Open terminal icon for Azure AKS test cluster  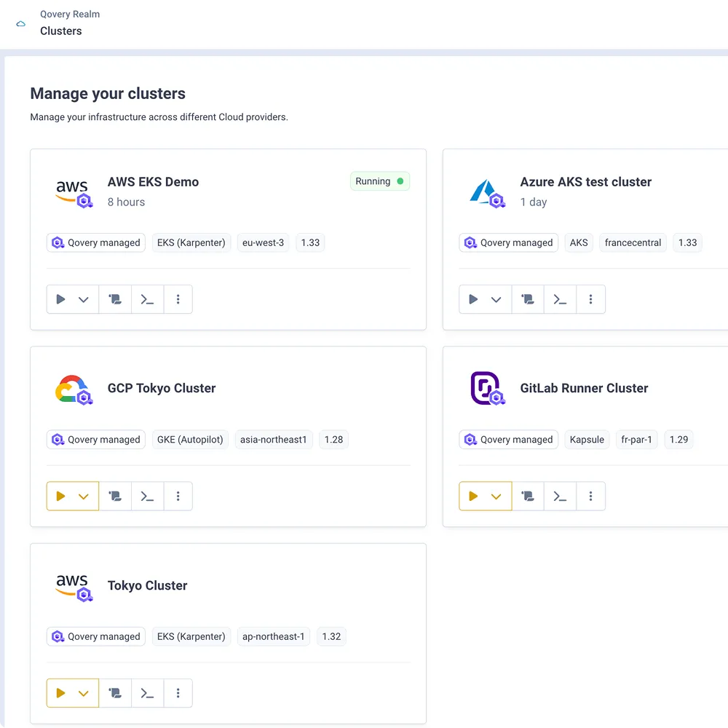click(560, 299)
